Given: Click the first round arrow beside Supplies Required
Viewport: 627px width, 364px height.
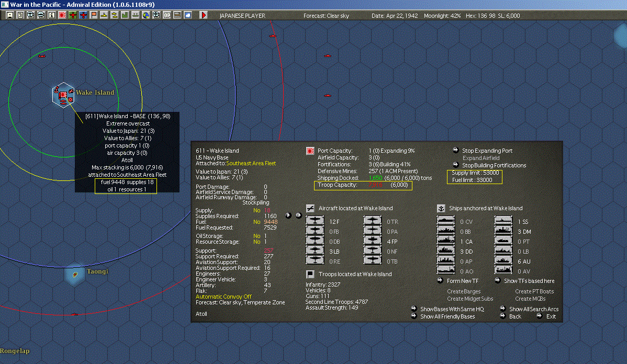Looking at the screenshot, I should click(x=288, y=215).
